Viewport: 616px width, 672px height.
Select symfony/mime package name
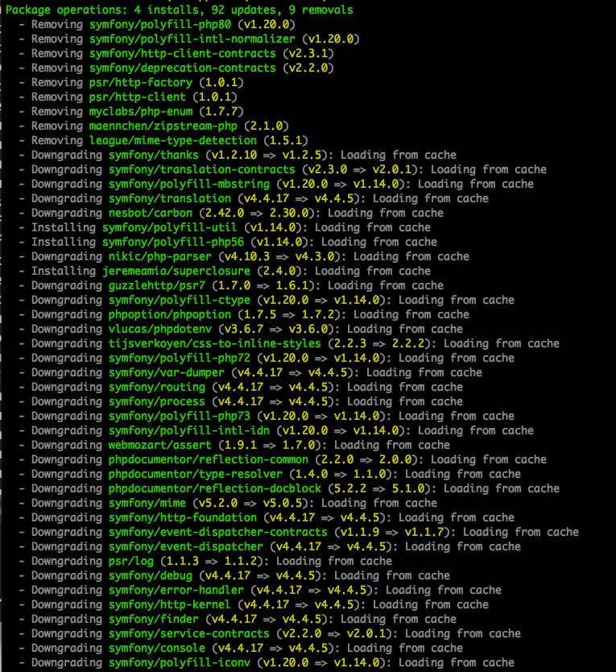(x=147, y=503)
